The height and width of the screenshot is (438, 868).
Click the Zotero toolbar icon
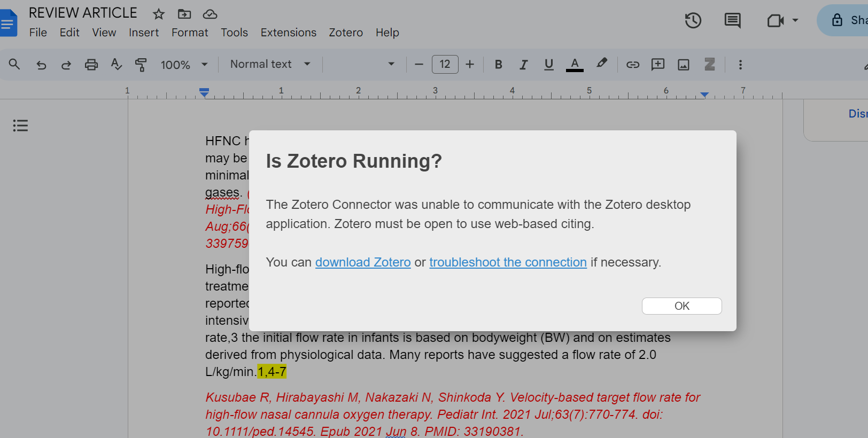[710, 65]
